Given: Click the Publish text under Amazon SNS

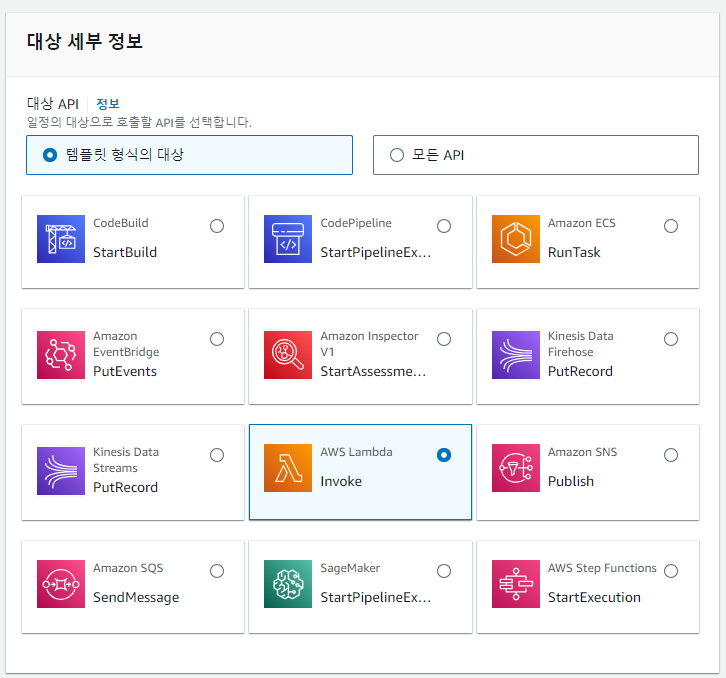Looking at the screenshot, I should click(x=571, y=482).
